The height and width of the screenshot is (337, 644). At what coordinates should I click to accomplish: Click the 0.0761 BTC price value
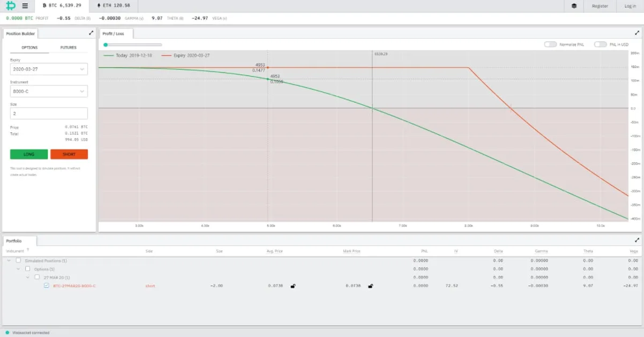click(77, 127)
